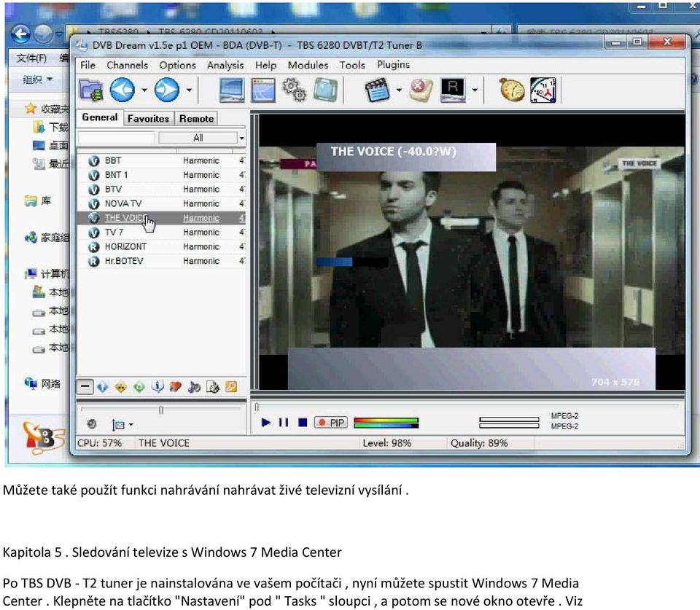Switch to the Remote tab
Viewport: 700px width, 610px height.
pos(196,119)
